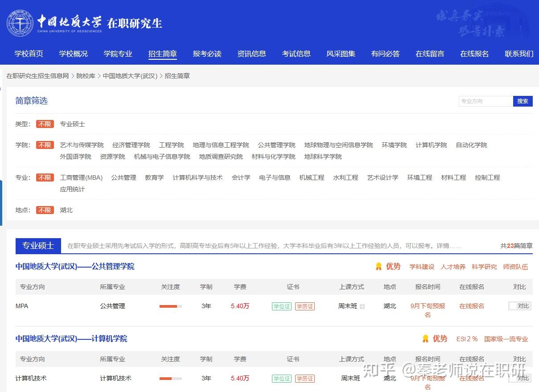Viewport: 539px width, 392px height.
Task: Click breadcrumb 在职研究生招生信息网
Action: (37, 76)
